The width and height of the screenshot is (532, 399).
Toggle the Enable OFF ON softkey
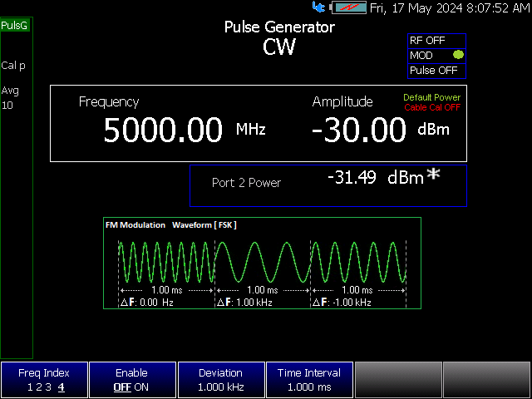(132, 380)
